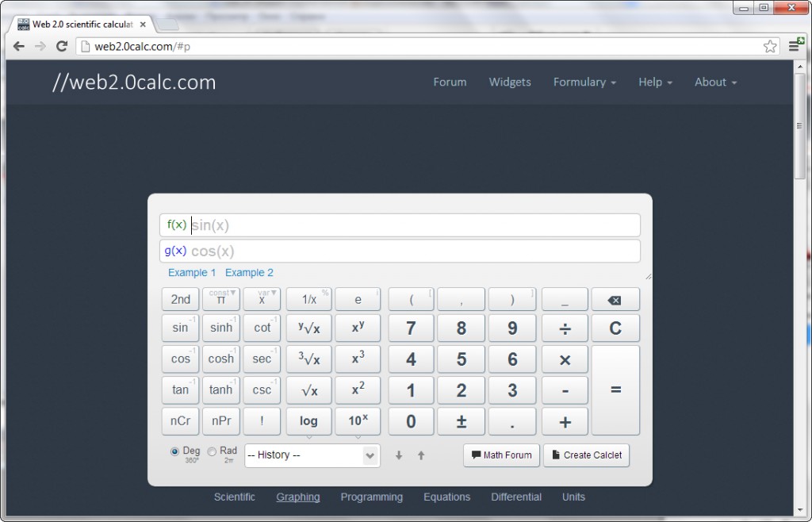
Task: Click the browser back arrow
Action: click(19, 47)
